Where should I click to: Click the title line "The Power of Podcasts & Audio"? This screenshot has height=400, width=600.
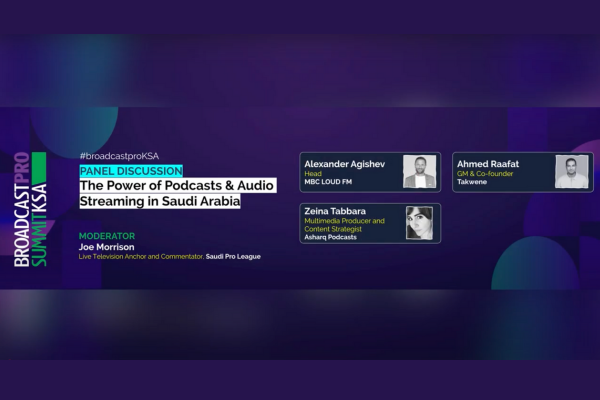(x=178, y=185)
